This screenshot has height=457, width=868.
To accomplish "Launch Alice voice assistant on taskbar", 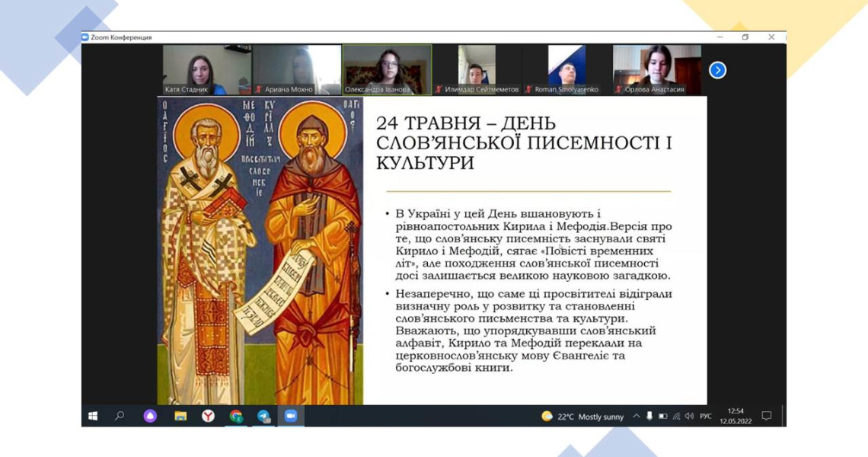I will 150,416.
